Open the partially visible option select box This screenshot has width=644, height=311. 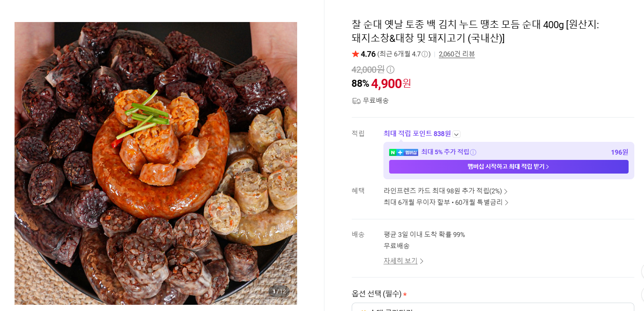493,307
